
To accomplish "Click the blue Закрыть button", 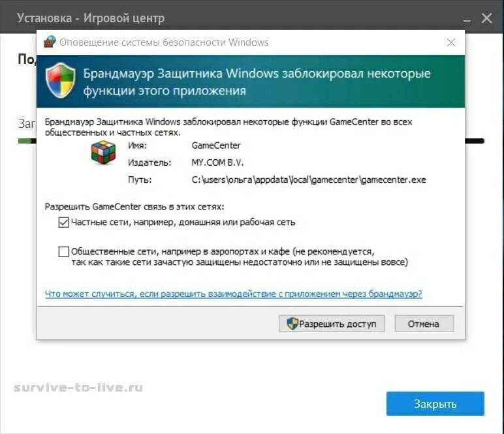I will point(435,404).
